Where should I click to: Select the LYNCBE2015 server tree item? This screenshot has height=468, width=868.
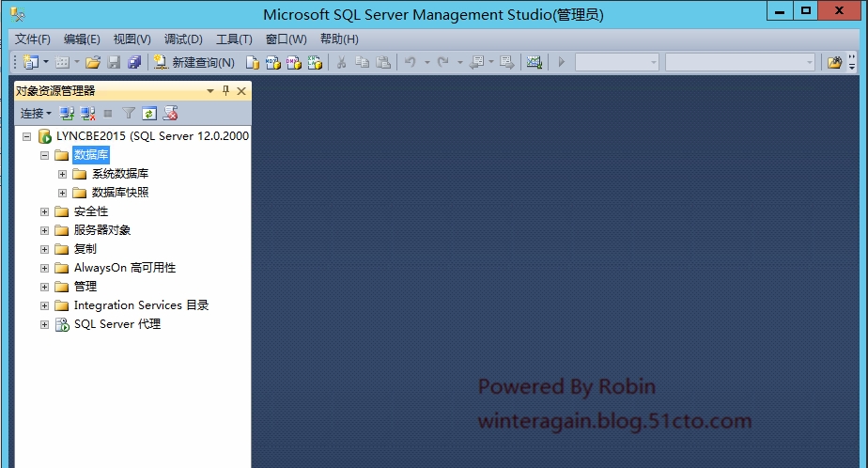tap(152, 136)
